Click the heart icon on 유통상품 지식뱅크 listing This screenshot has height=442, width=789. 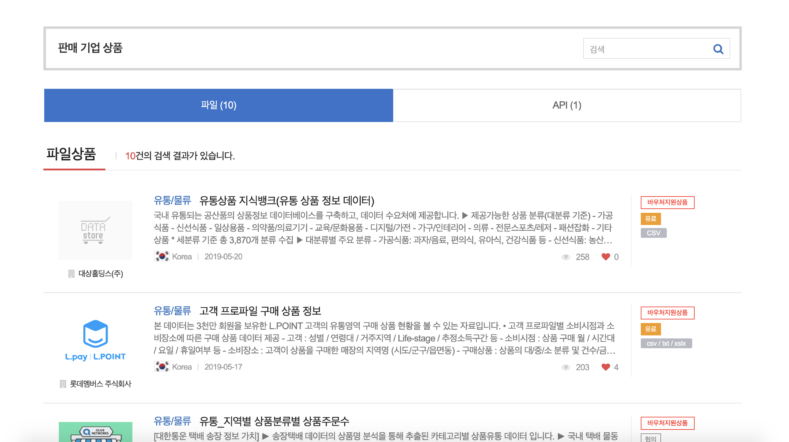point(605,257)
